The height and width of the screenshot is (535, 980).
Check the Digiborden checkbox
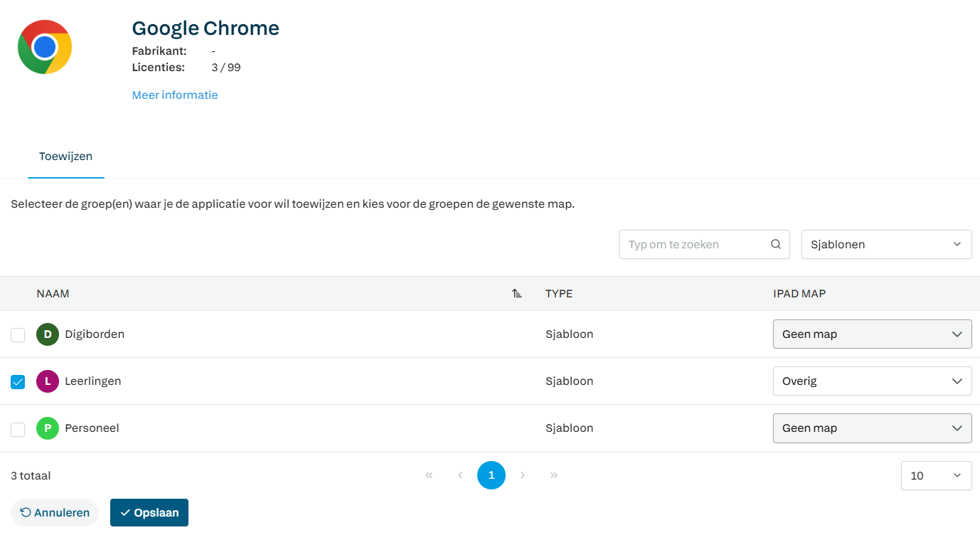point(18,335)
